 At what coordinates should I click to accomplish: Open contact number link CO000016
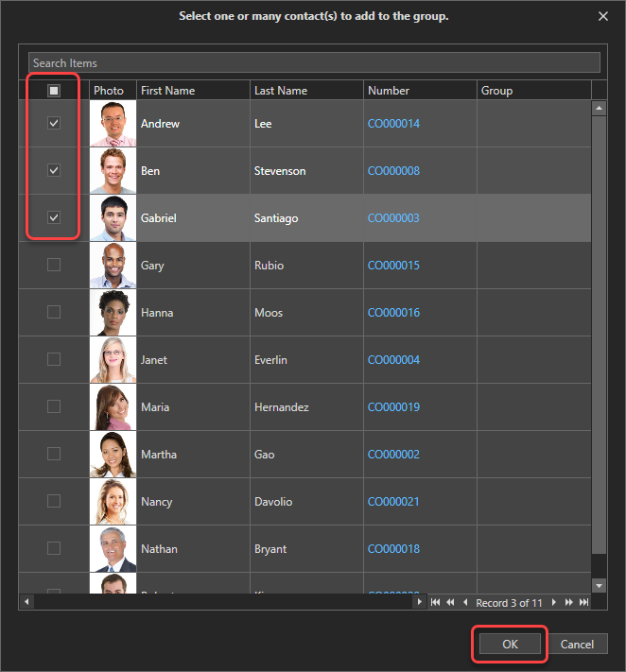[393, 313]
